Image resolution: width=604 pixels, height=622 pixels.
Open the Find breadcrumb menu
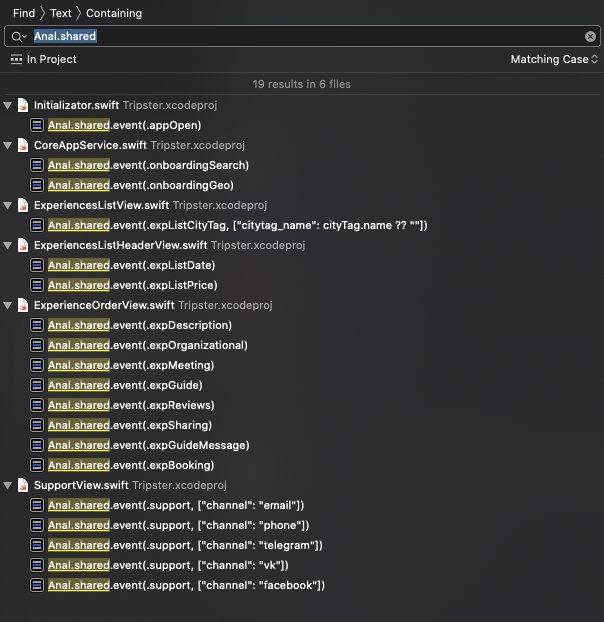point(24,13)
